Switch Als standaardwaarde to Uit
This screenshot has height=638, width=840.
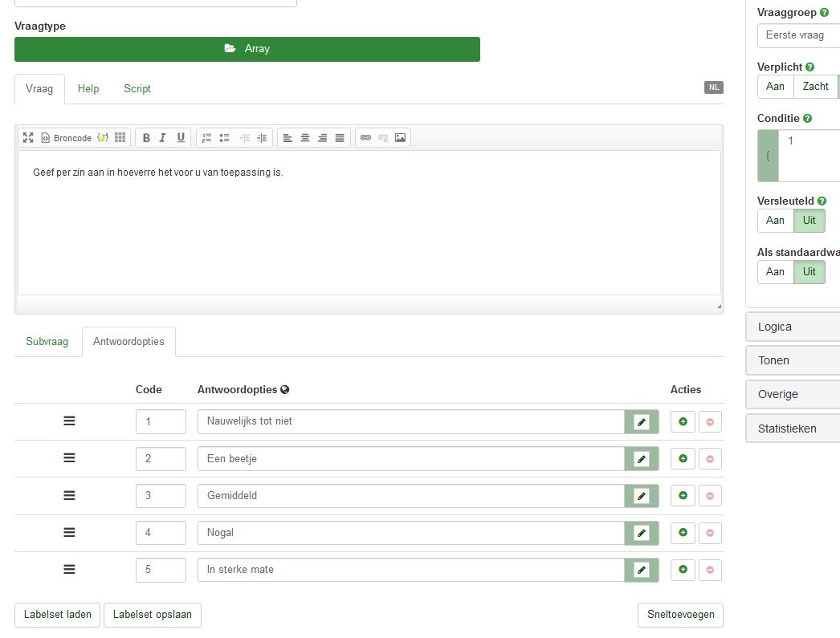[x=809, y=272]
